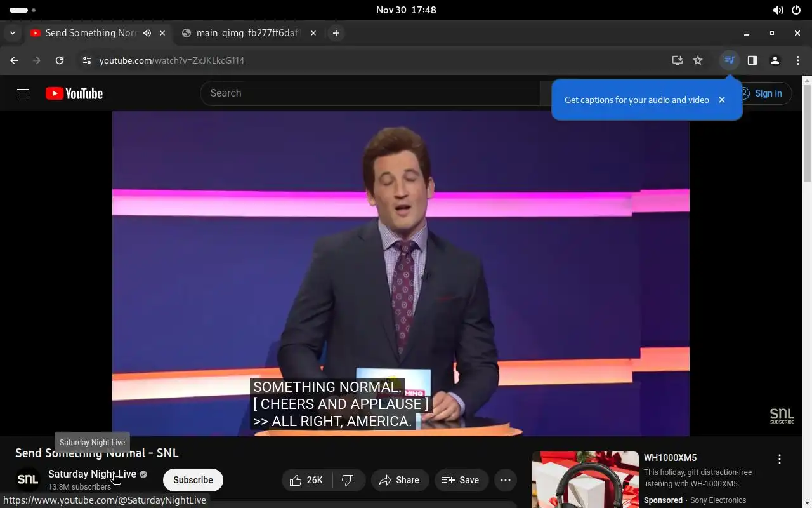This screenshot has height=508, width=812.
Task: Open a new browser tab
Action: coord(336,33)
